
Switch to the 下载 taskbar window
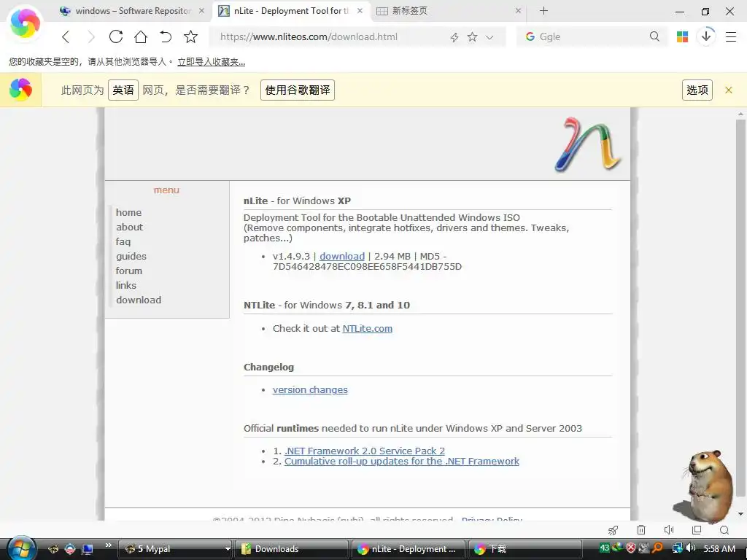tap(525, 549)
